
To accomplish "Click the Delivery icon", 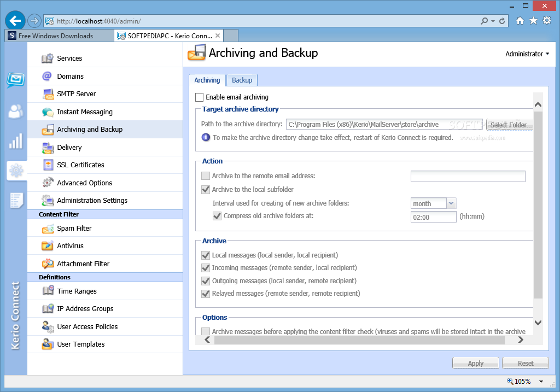I will 48,148.
